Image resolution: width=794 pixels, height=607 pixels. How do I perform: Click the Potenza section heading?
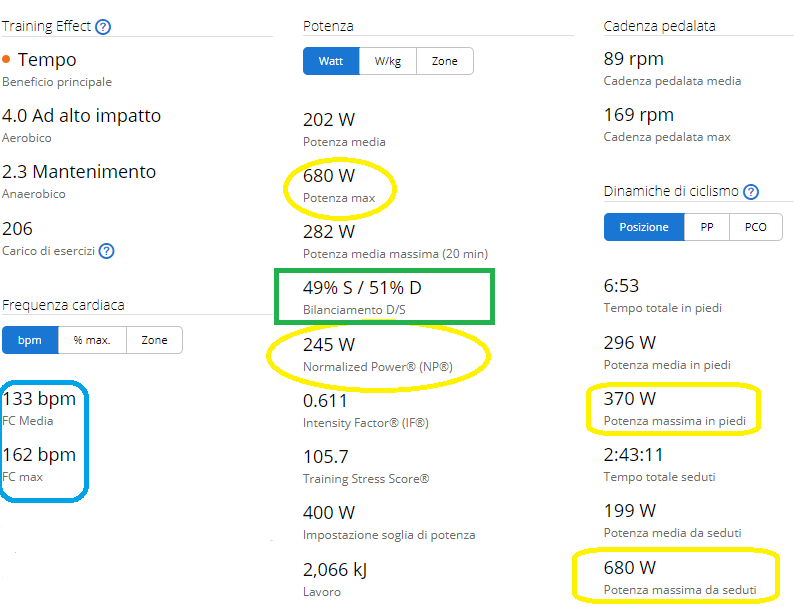[328, 26]
